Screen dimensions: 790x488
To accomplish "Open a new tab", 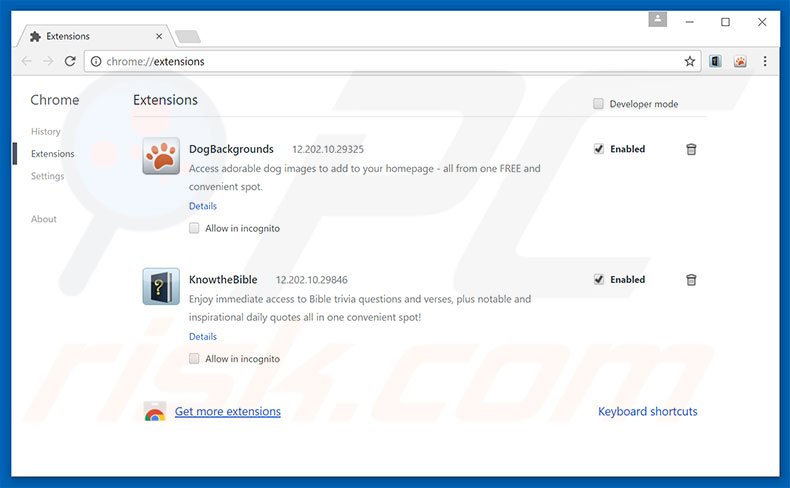I will coord(187,36).
